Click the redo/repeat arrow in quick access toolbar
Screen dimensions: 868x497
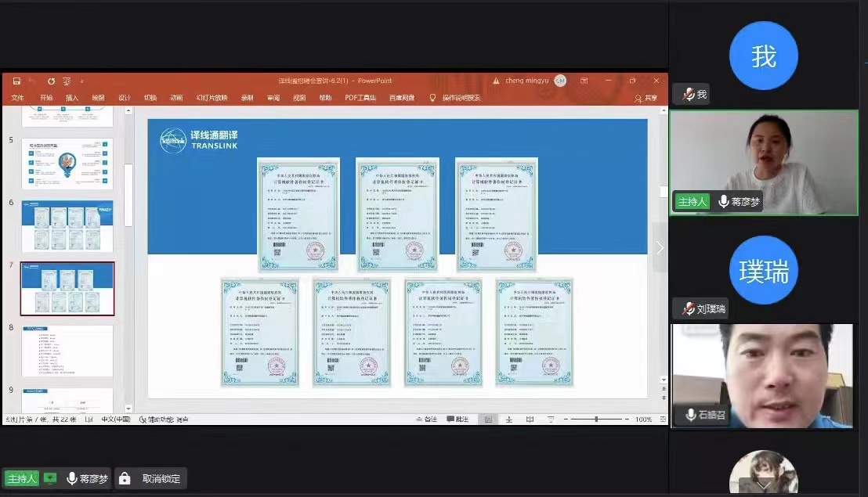click(51, 81)
